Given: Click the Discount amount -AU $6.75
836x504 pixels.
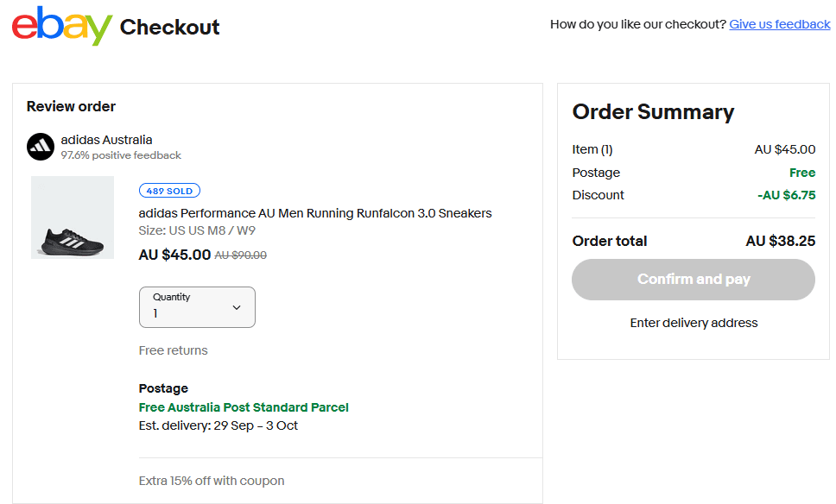Looking at the screenshot, I should click(786, 195).
